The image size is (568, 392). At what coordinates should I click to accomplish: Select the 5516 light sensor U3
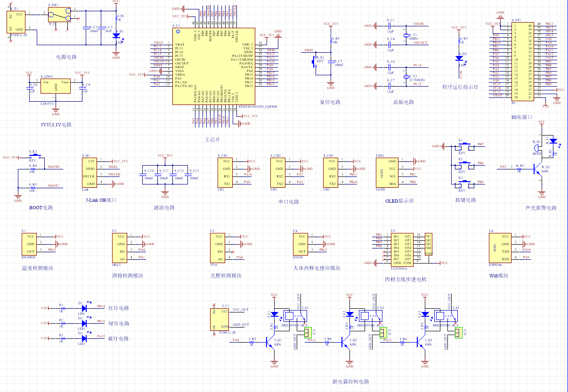click(218, 248)
